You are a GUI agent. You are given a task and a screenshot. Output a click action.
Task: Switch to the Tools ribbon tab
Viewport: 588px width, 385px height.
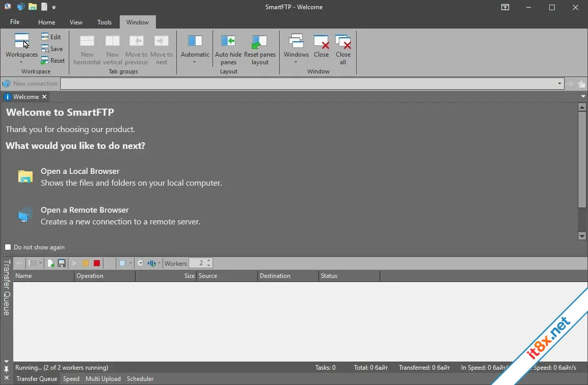[104, 22]
